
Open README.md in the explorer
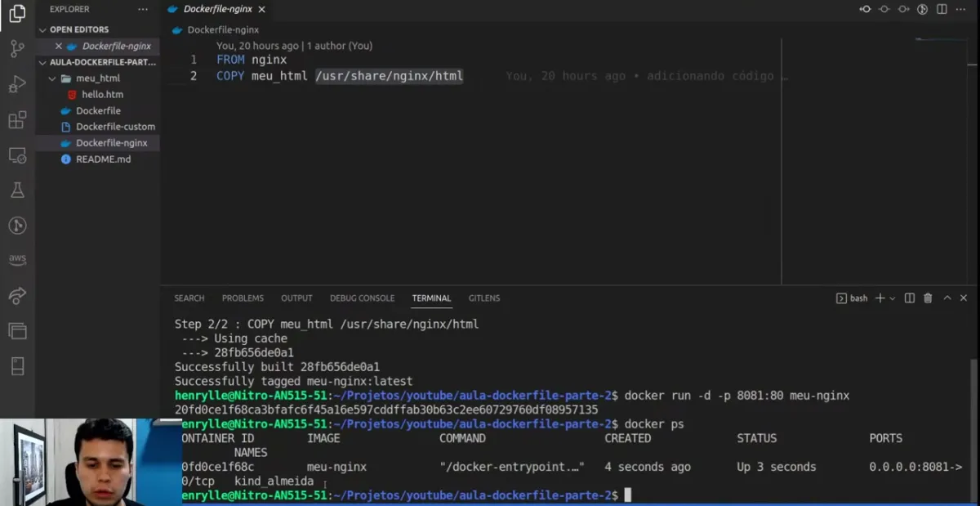(x=97, y=159)
